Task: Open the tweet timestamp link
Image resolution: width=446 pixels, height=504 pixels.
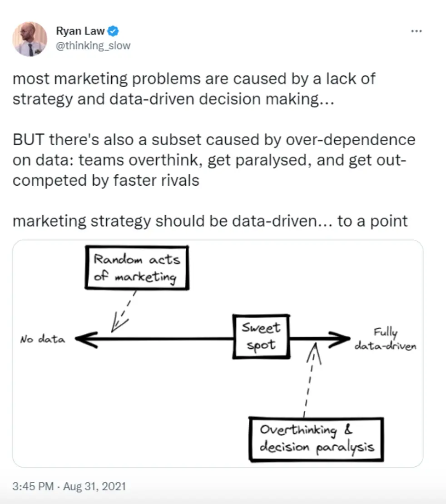Action: click(x=69, y=486)
